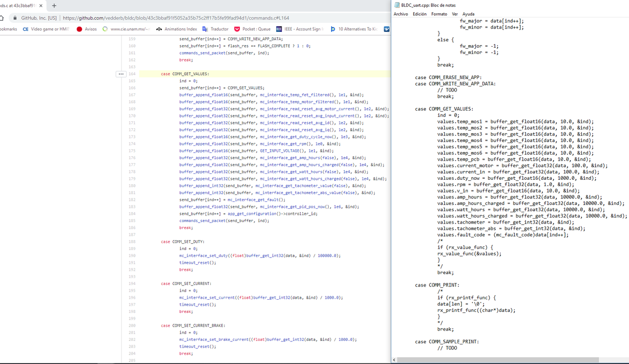Select the GitHub URL in the address bar
629x364 pixels.
[x=176, y=18]
